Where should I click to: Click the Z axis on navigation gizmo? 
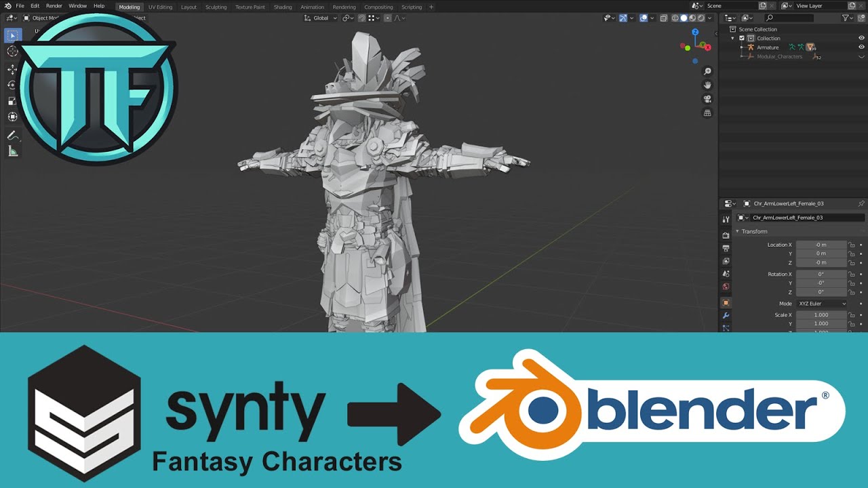tap(695, 32)
